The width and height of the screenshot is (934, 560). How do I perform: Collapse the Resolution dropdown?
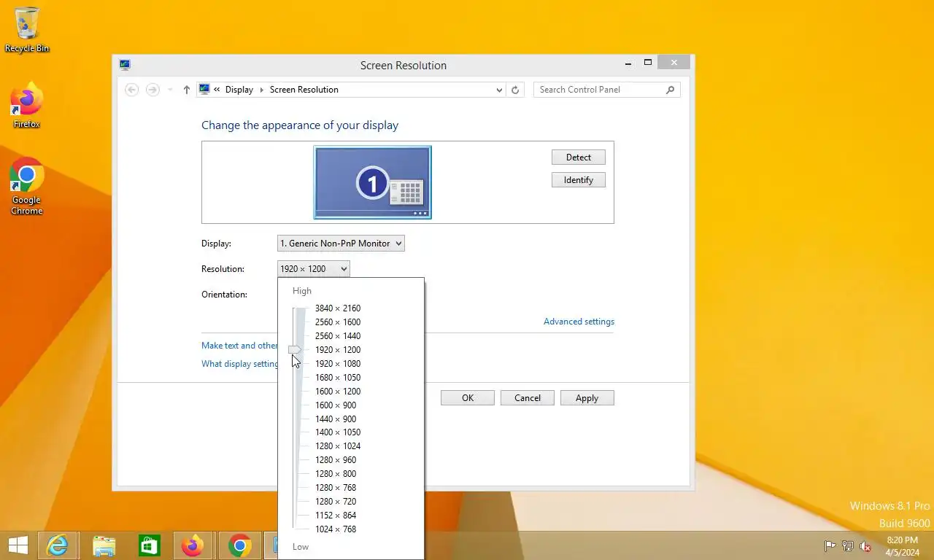(x=314, y=269)
